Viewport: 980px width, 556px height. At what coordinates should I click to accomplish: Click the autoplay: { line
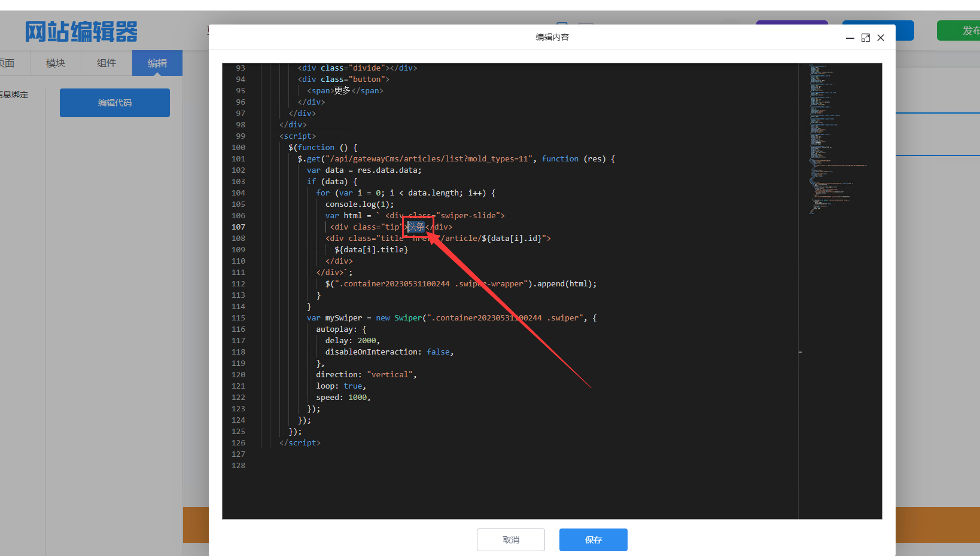point(341,329)
